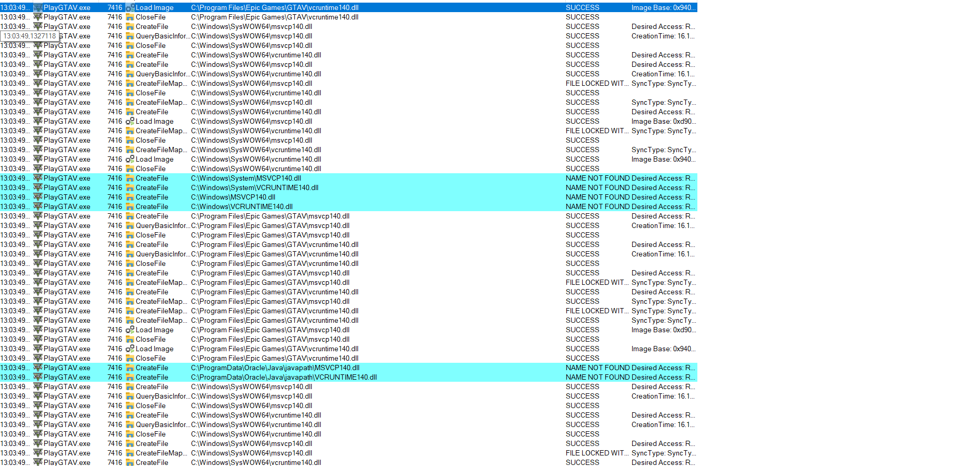The width and height of the screenshot is (980, 466).
Task: Click the QueryBasicInfor icon for GTAV\msvcp140.dll
Action: pyautogui.click(x=130, y=226)
